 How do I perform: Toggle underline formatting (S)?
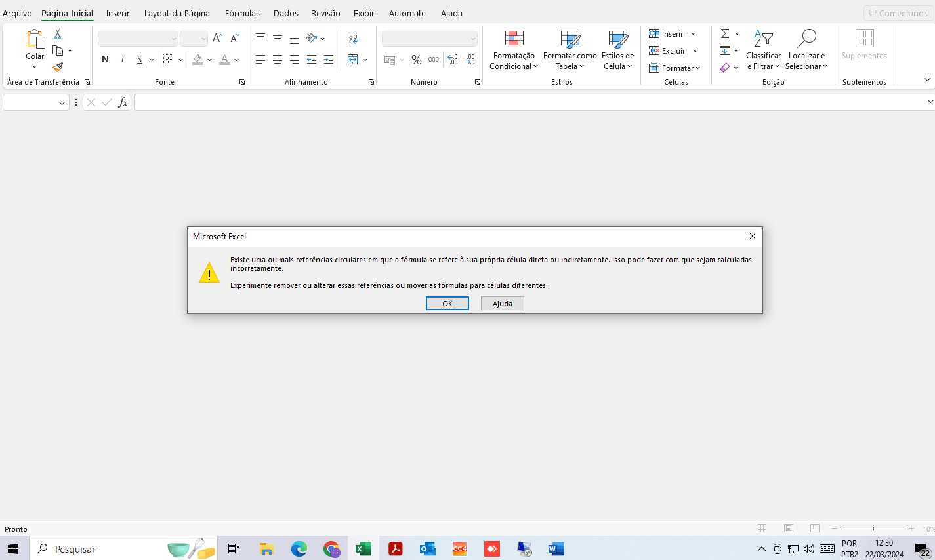click(139, 60)
